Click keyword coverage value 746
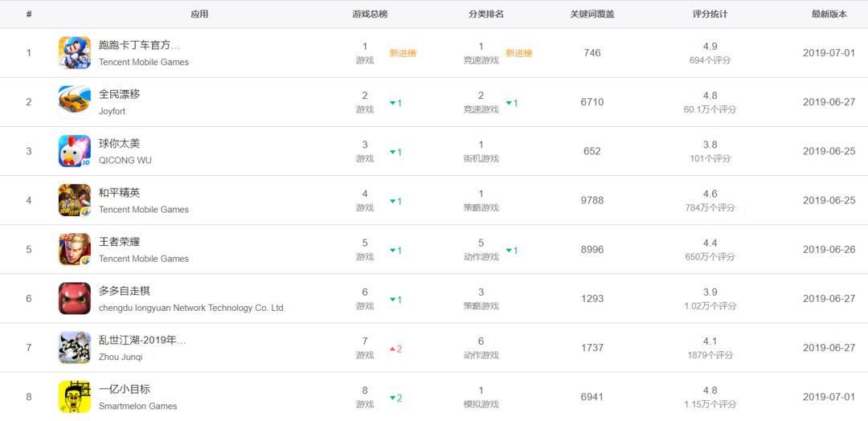The width and height of the screenshot is (868, 421). pos(592,52)
